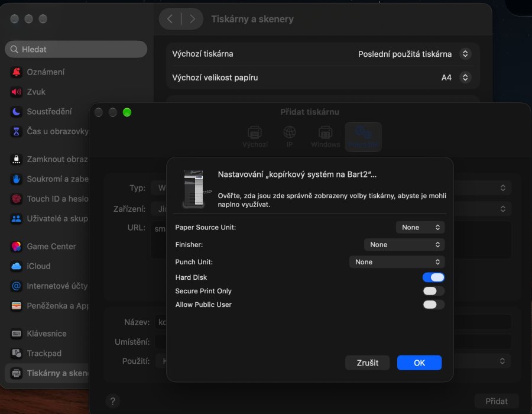Viewport: 532px width, 414px height.
Task: Open iCloud settings
Action: [30, 266]
